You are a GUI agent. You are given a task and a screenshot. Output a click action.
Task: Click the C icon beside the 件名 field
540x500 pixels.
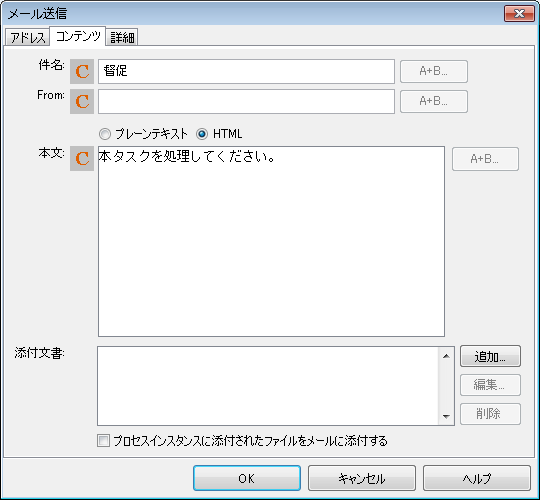[x=82, y=71]
